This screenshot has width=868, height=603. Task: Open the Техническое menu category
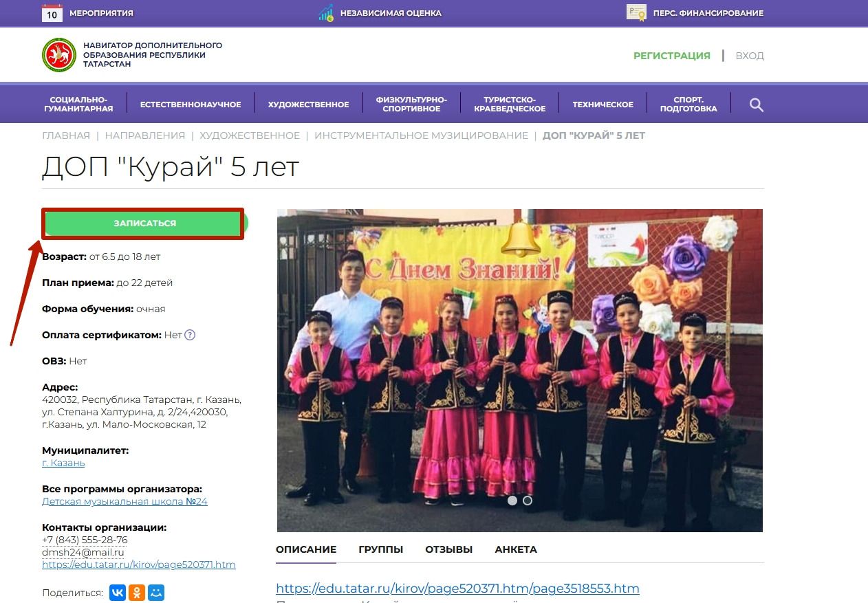tap(603, 105)
